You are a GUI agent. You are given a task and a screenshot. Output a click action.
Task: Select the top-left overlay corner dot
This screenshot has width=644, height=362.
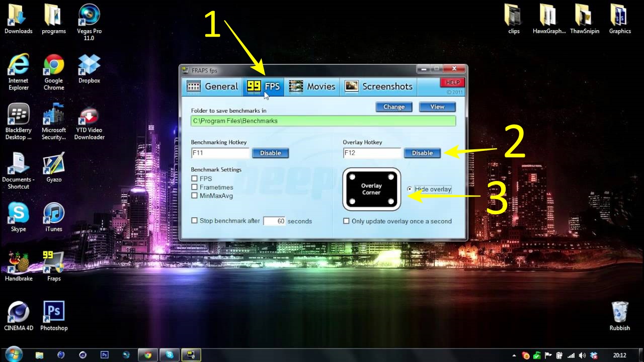[352, 177]
